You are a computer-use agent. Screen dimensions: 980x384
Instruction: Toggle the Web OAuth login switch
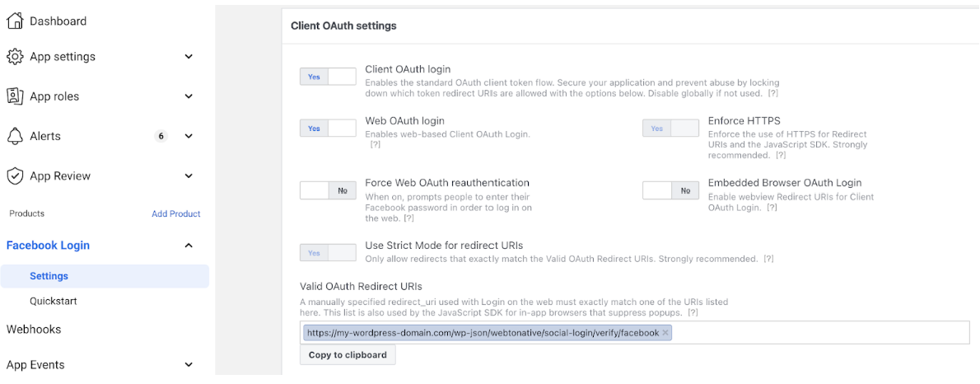coord(328,129)
